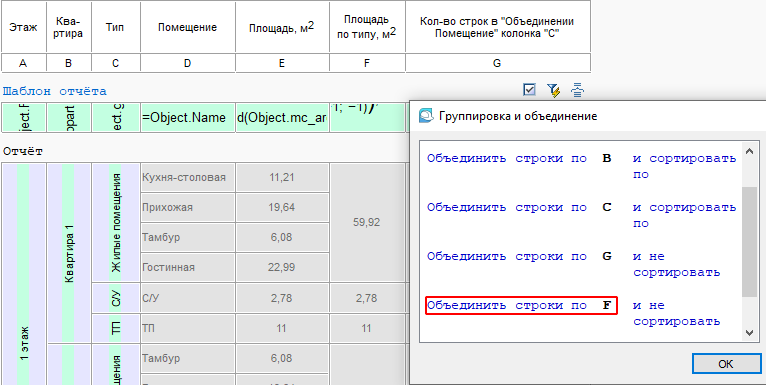Click the merged area-by-type value 59,92
This screenshot has height=385, width=766.
pyautogui.click(x=367, y=222)
